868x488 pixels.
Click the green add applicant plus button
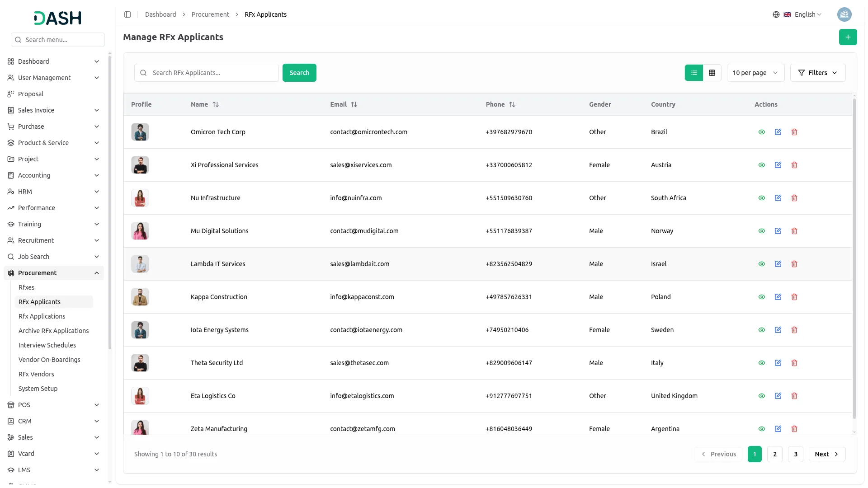[x=848, y=37]
